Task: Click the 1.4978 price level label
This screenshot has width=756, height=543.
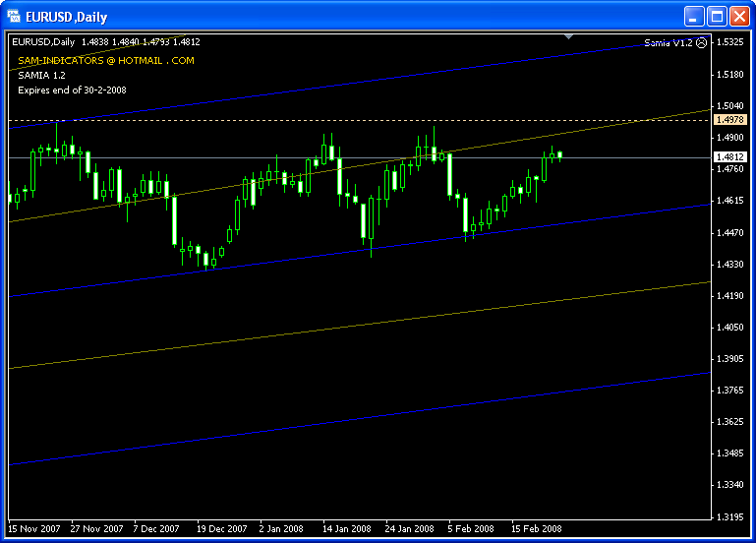Action: tap(730, 120)
